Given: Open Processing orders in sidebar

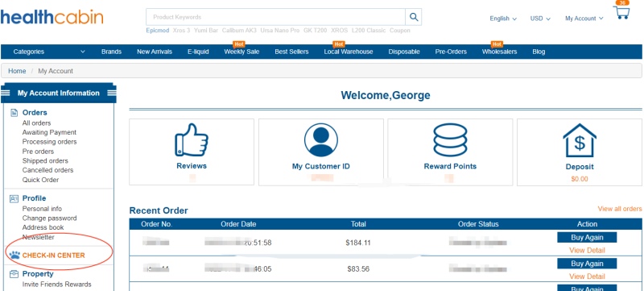Looking at the screenshot, I should coord(49,142).
